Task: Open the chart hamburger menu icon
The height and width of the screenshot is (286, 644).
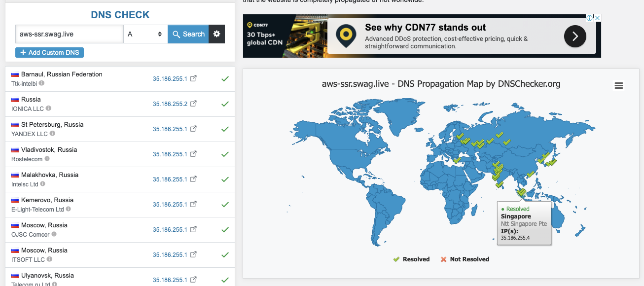Action: click(x=619, y=86)
